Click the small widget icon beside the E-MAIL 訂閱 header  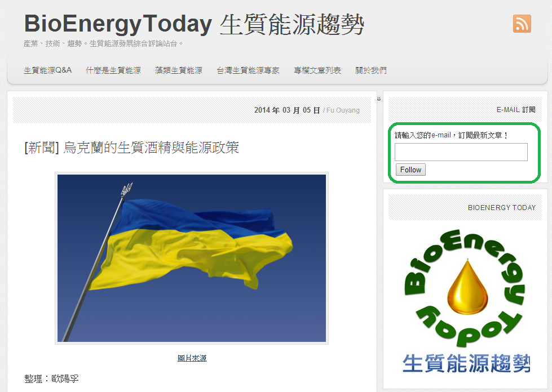pos(378,99)
